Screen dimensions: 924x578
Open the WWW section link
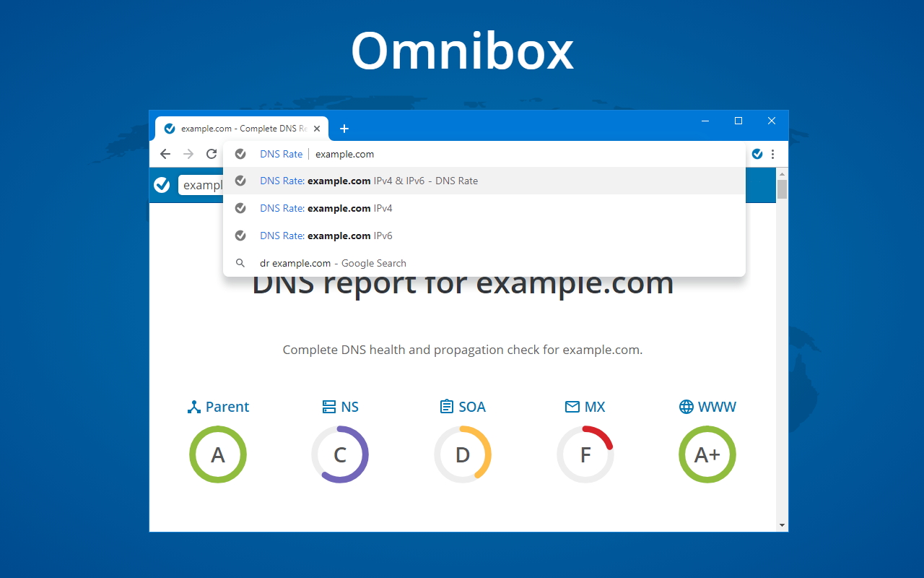(707, 407)
